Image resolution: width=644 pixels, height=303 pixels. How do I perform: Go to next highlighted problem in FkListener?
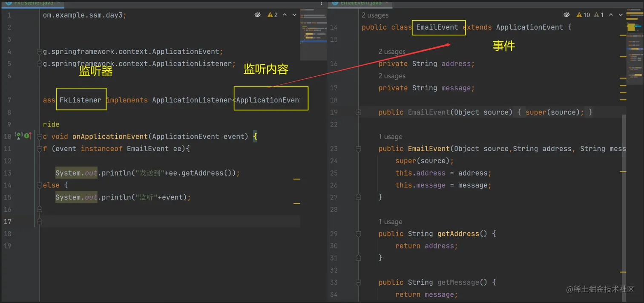tap(294, 15)
